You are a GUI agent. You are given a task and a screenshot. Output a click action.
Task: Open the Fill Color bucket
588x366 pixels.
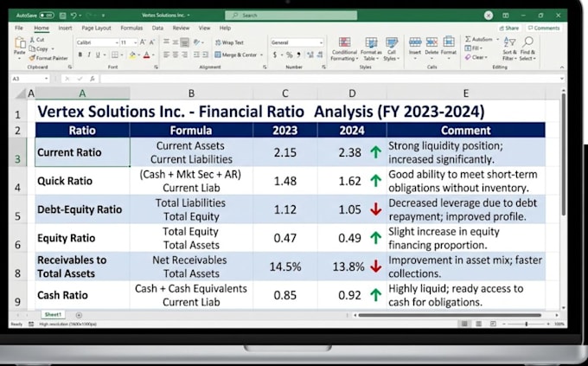pyautogui.click(x=132, y=55)
